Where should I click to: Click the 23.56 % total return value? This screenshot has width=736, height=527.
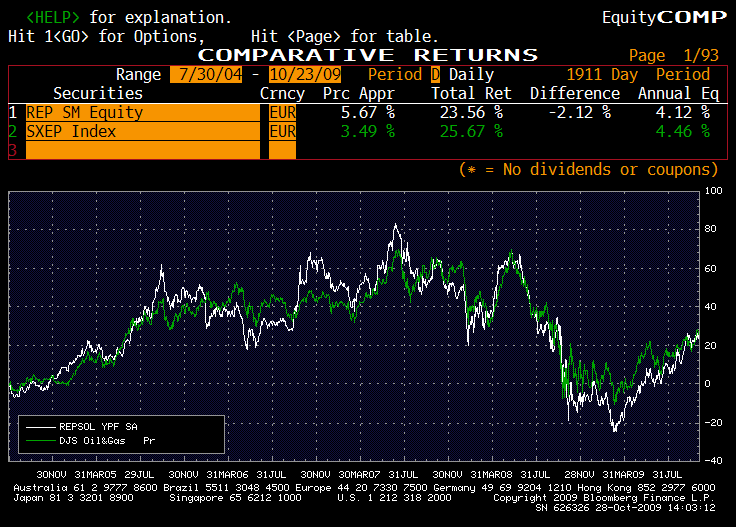coord(471,113)
